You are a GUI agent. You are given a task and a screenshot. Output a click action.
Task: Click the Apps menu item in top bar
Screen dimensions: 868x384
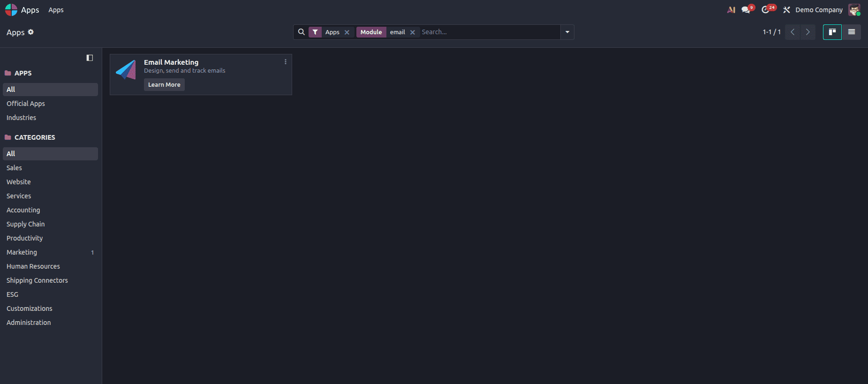pyautogui.click(x=56, y=10)
